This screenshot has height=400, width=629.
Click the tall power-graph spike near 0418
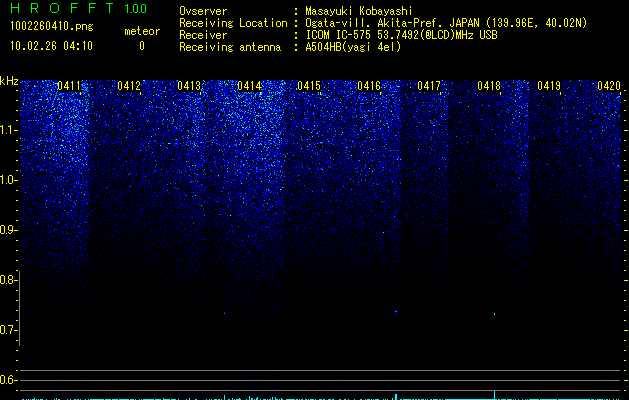(494, 395)
